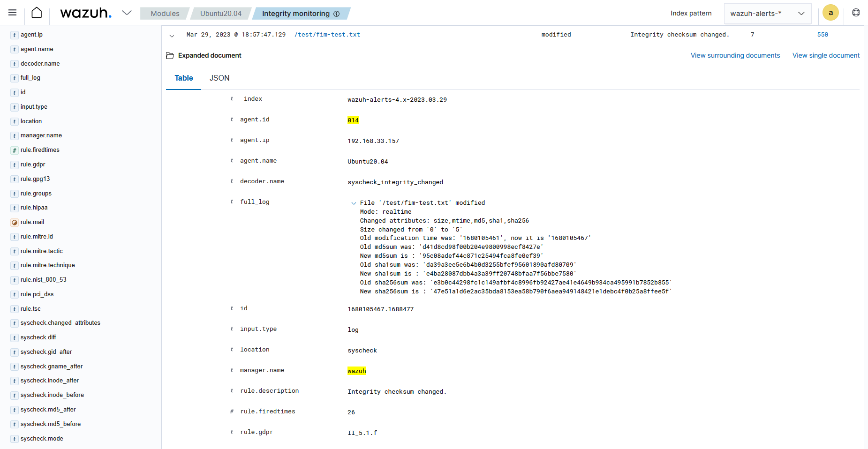868x449 pixels.
Task: Click the Integrity monitoring info icon
Action: [x=336, y=14]
